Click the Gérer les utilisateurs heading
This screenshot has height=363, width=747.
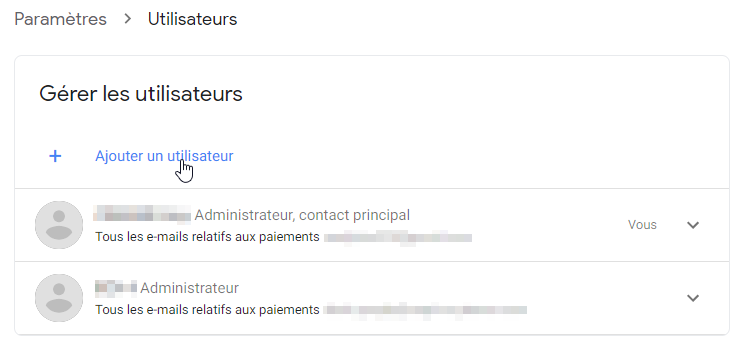pyautogui.click(x=141, y=93)
